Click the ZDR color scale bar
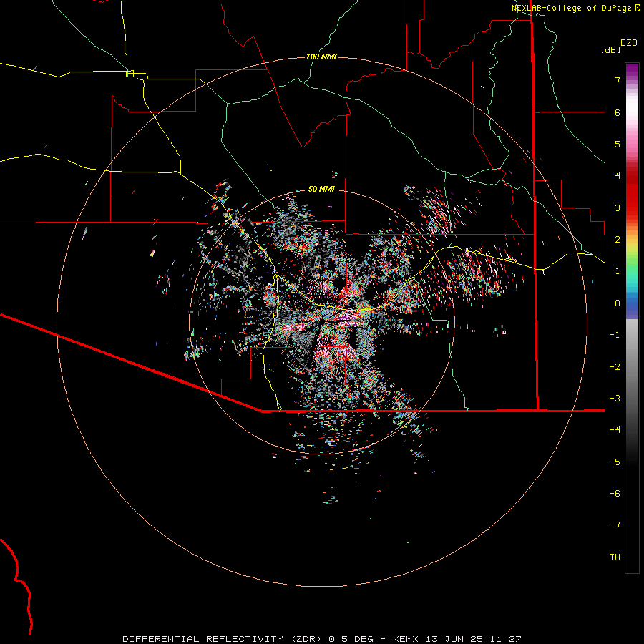644x644 pixels. click(632, 318)
